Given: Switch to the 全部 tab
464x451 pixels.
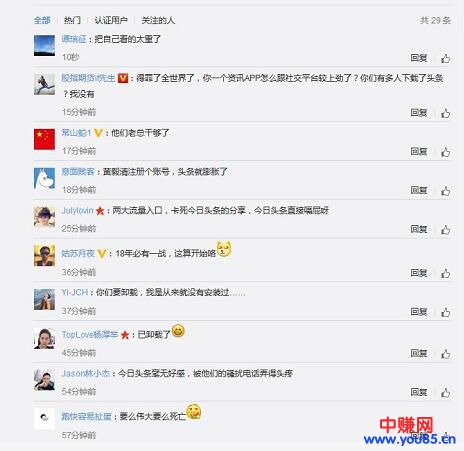Looking at the screenshot, I should [x=42, y=20].
